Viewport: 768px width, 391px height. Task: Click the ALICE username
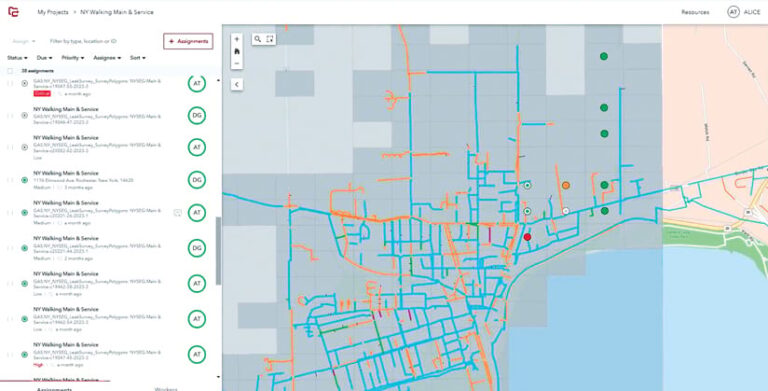pos(752,12)
